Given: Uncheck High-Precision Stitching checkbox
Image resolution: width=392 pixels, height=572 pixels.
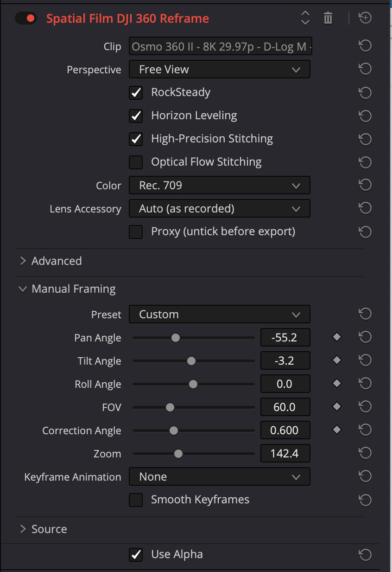Looking at the screenshot, I should [x=136, y=139].
